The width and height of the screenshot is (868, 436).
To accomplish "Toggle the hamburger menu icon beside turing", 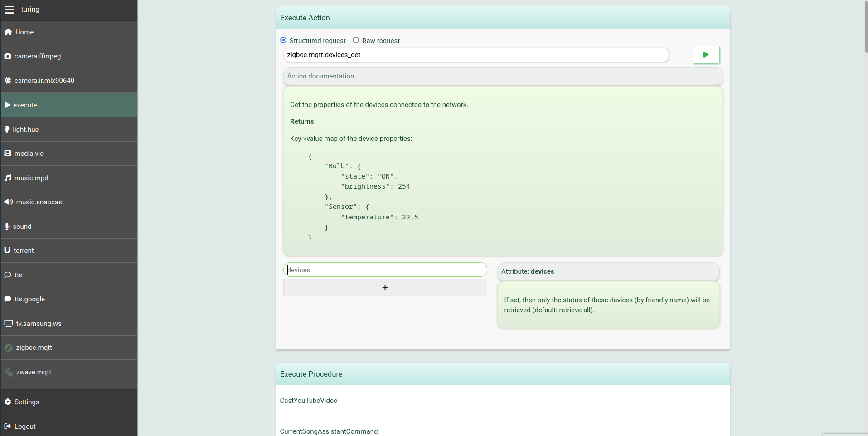I will pyautogui.click(x=9, y=10).
